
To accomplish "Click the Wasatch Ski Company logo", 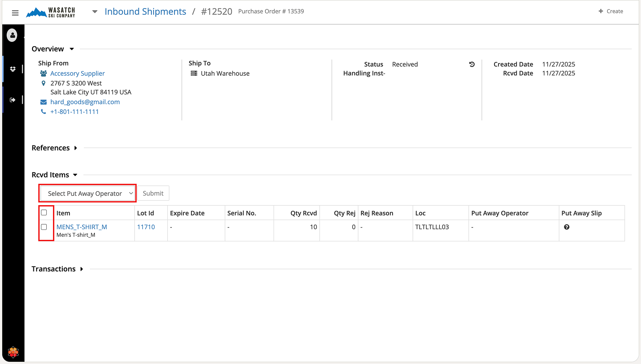I will pos(51,12).
